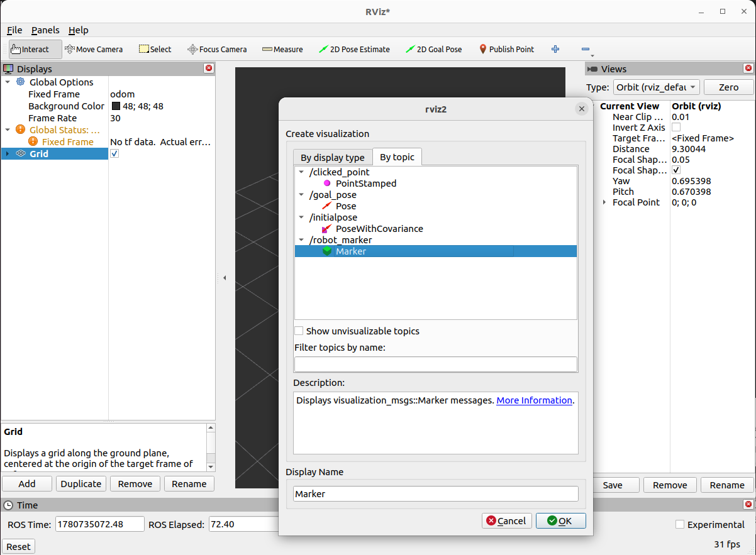This screenshot has height=555, width=756.
Task: Click the green Marker cube icon
Action: pyautogui.click(x=327, y=251)
